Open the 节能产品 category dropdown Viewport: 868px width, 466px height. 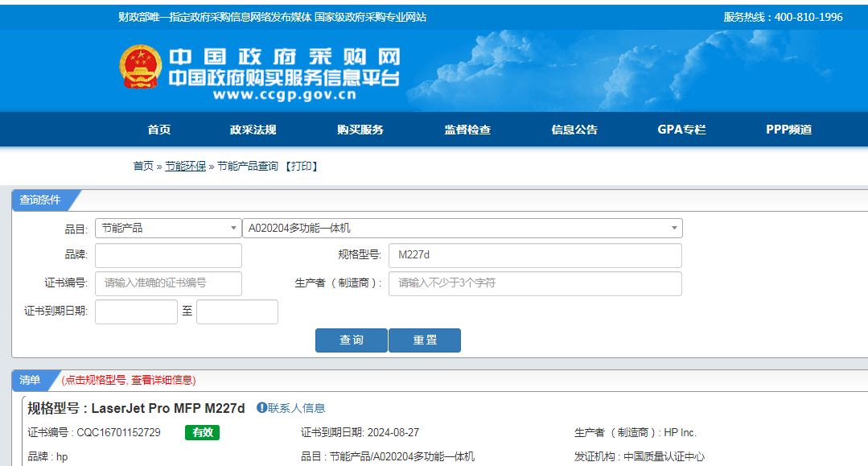(x=168, y=229)
